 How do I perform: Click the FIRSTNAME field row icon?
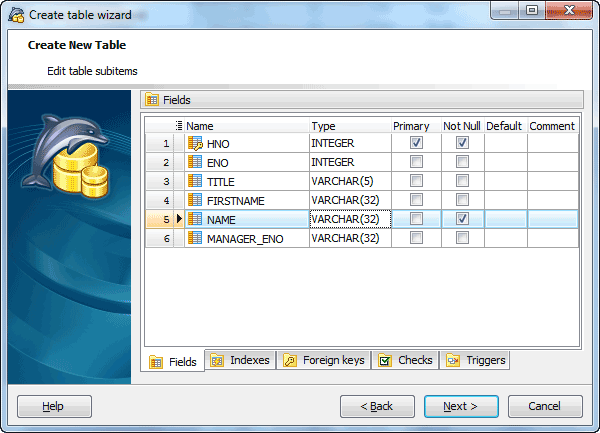click(195, 200)
